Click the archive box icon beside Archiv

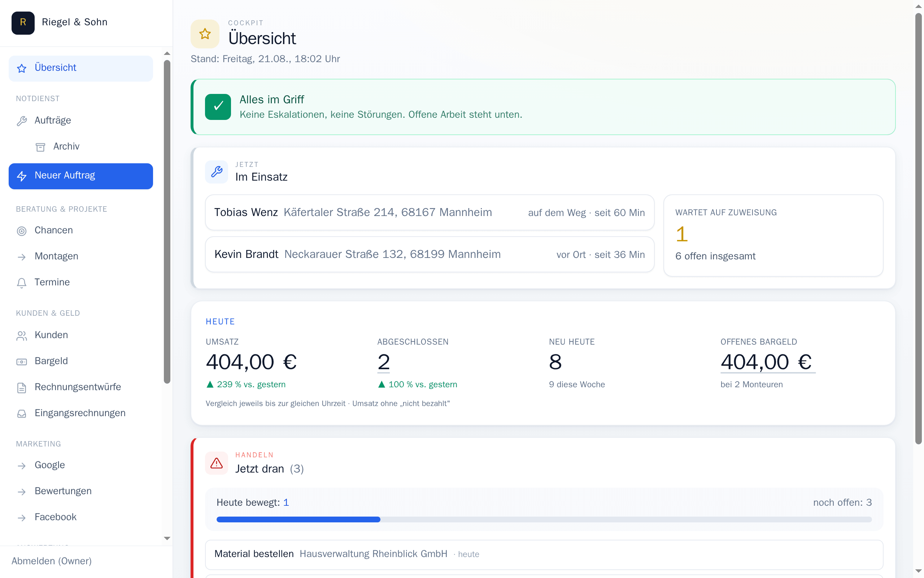(40, 147)
